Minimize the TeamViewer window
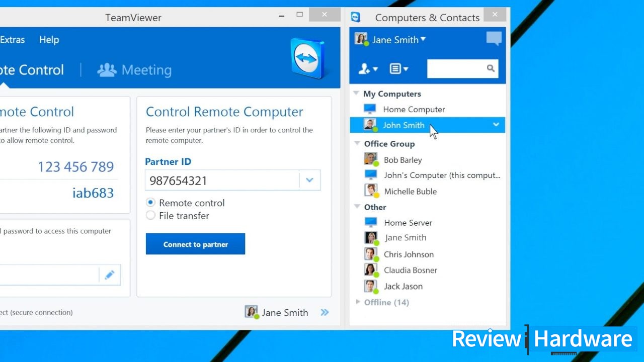 click(282, 16)
